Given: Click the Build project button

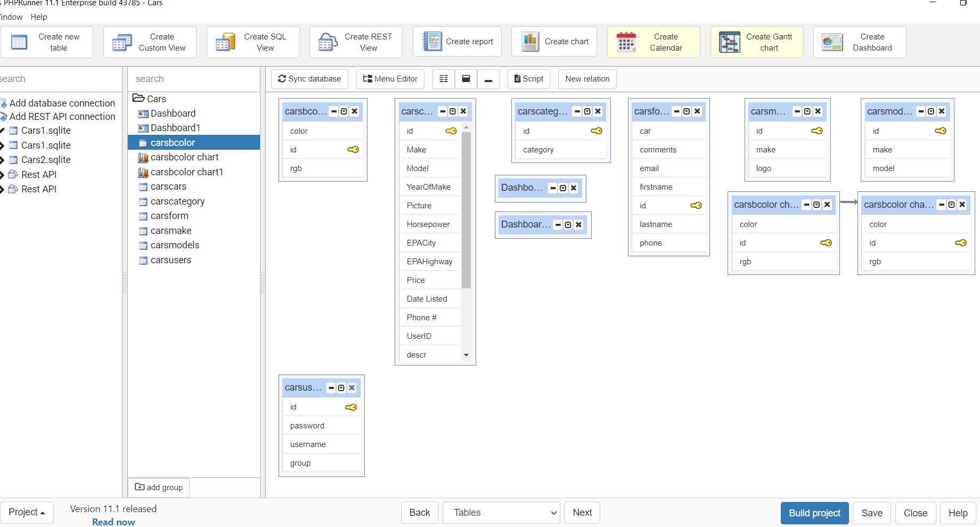Looking at the screenshot, I should tap(814, 513).
